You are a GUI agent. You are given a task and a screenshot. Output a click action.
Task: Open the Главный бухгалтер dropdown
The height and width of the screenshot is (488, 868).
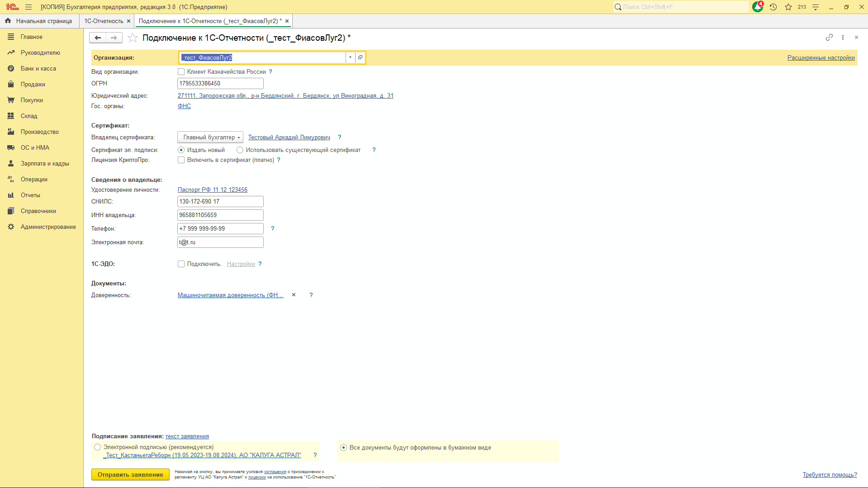(210, 137)
